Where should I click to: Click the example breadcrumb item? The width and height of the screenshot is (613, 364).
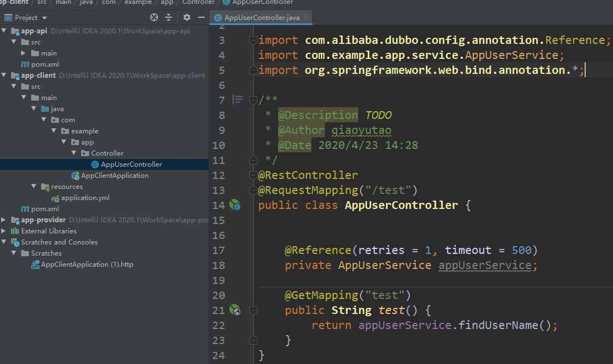pos(138,2)
